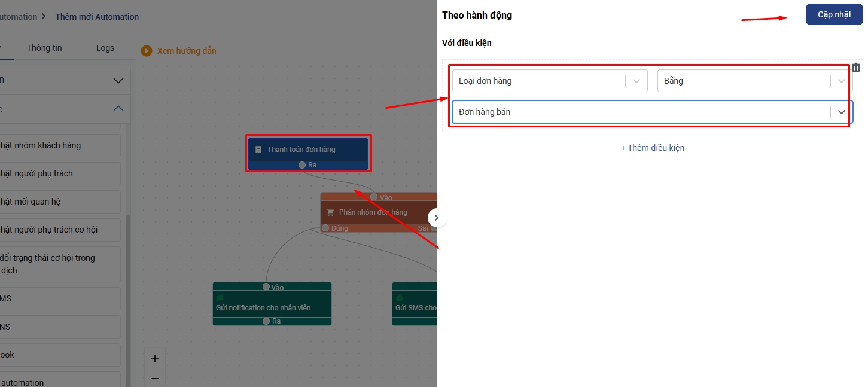Click the cart icon on Phân nhóm đơn hàng
The height and width of the screenshot is (387, 868).
coord(330,212)
